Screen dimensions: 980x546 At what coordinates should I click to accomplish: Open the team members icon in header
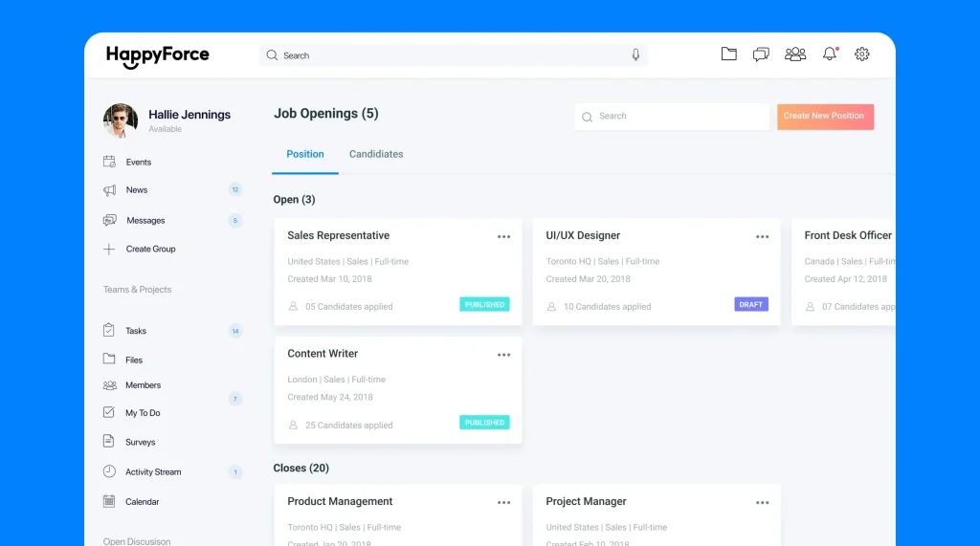click(795, 55)
